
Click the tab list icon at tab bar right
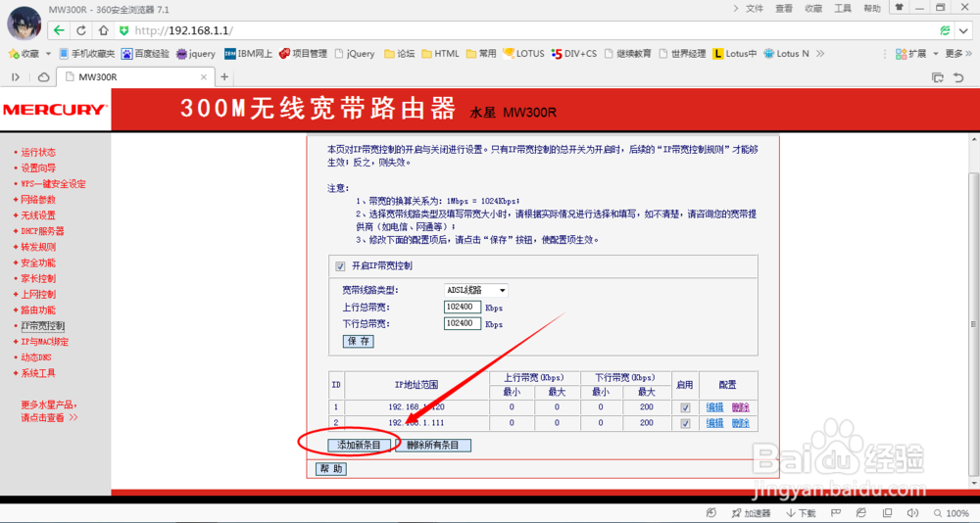[938, 76]
